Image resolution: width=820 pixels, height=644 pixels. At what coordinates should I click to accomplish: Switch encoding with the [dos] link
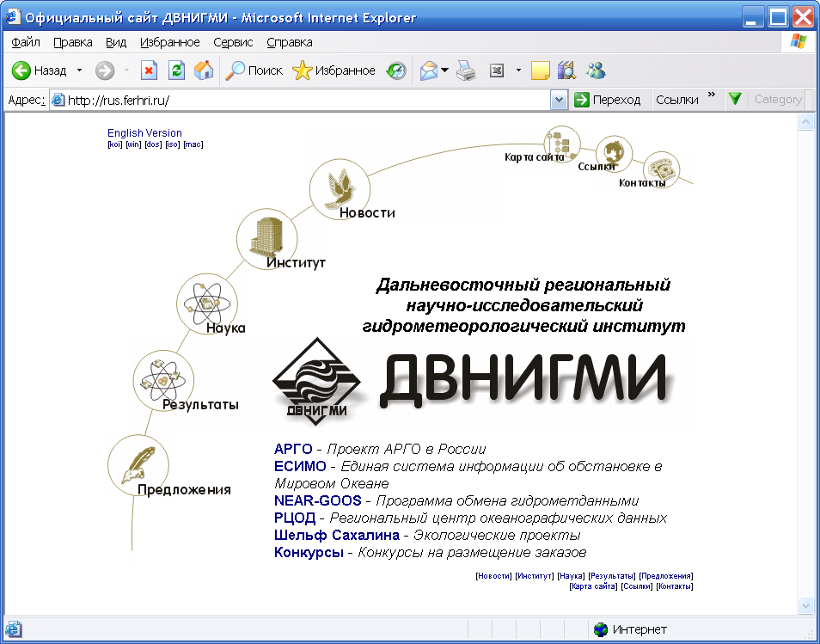click(x=153, y=144)
